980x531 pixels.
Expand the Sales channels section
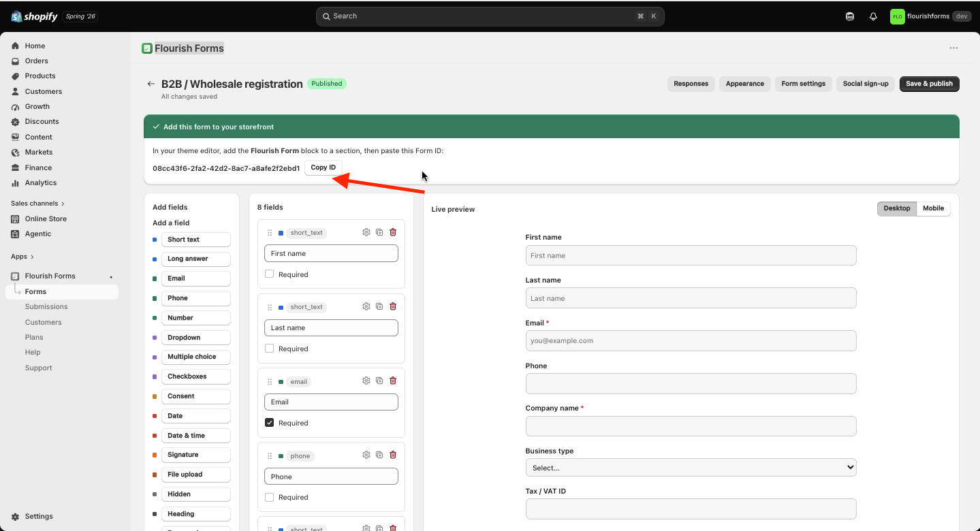coord(37,203)
